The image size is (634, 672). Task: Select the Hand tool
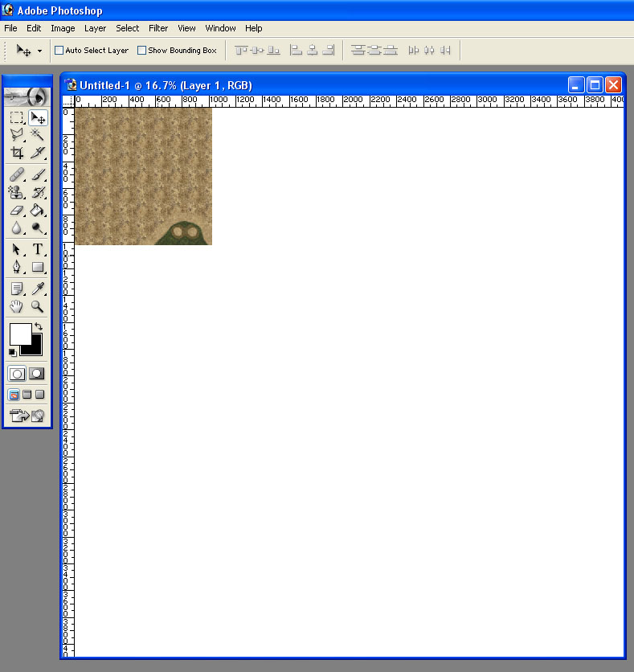(x=16, y=306)
